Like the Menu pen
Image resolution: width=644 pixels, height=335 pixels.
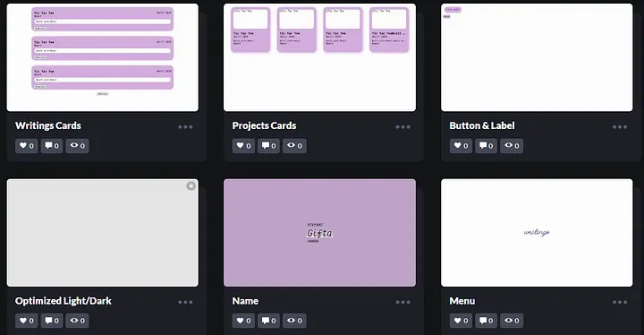(x=461, y=321)
